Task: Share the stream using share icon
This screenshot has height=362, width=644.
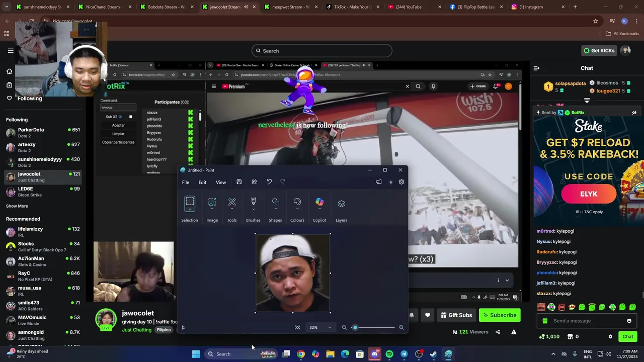Action: [498, 332]
